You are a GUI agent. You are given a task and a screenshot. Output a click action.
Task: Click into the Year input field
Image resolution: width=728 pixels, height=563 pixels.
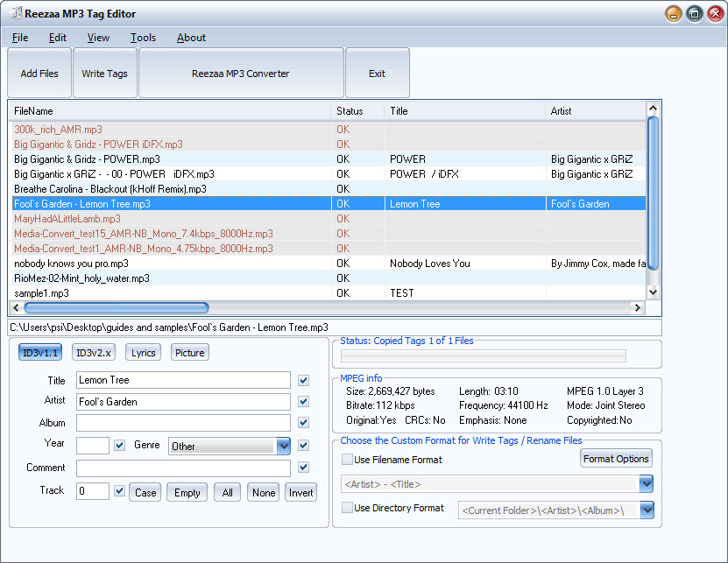tap(92, 446)
